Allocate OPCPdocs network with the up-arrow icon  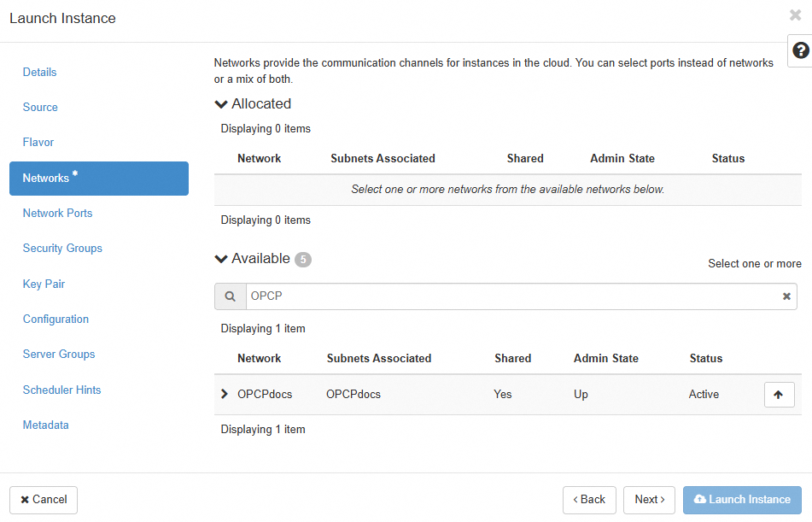coord(779,394)
